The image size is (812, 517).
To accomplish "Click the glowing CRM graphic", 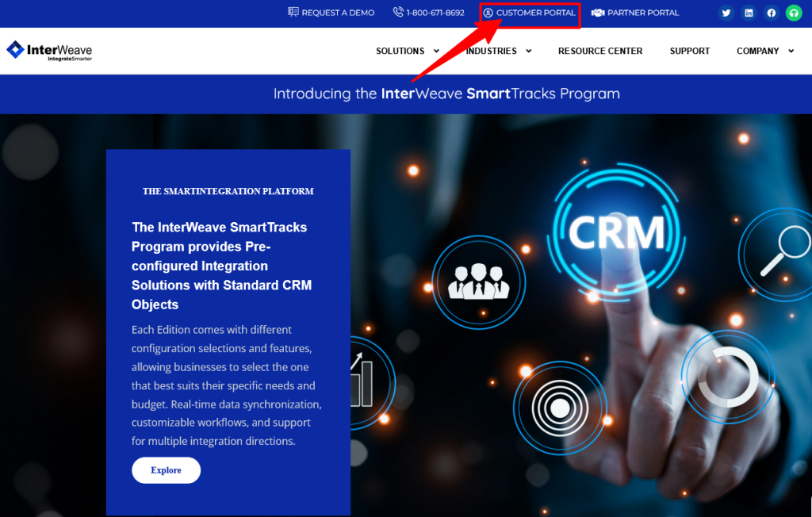I will (x=617, y=232).
